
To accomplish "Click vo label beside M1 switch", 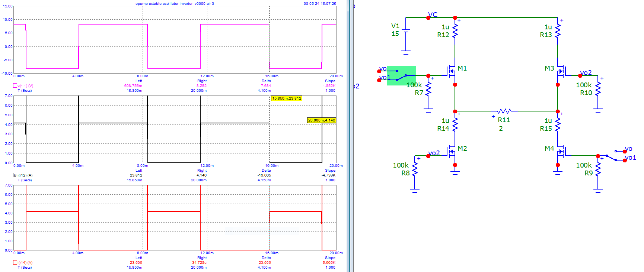I will click(x=383, y=69).
